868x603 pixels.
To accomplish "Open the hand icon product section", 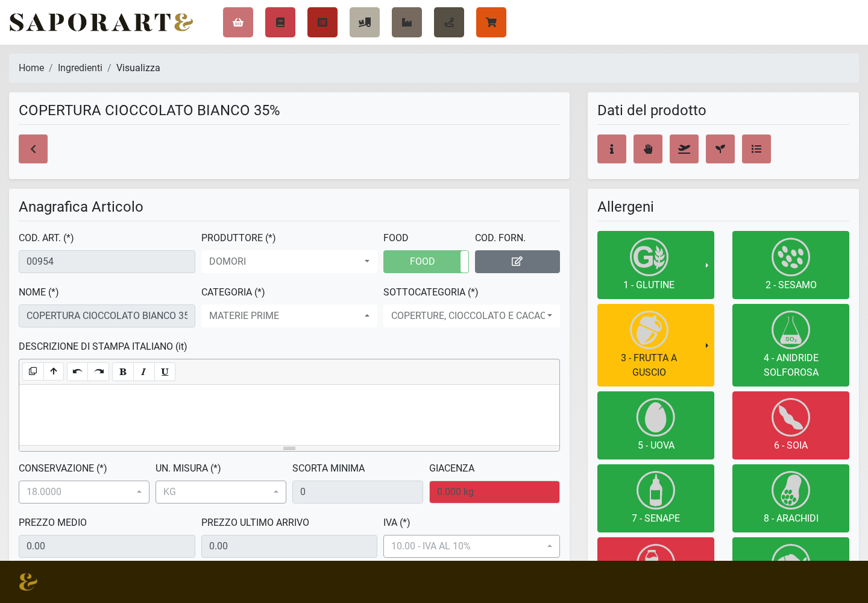I will click(x=648, y=149).
